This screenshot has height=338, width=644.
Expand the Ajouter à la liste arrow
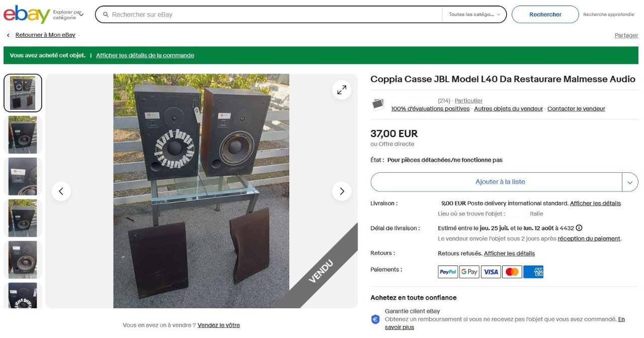630,182
